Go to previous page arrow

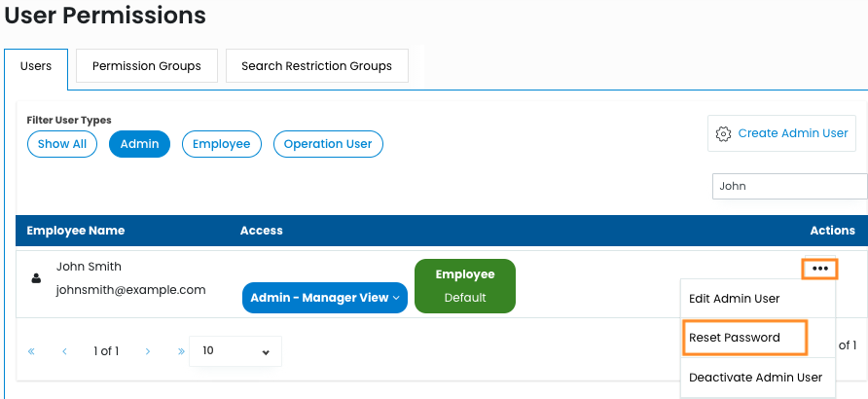(x=64, y=351)
